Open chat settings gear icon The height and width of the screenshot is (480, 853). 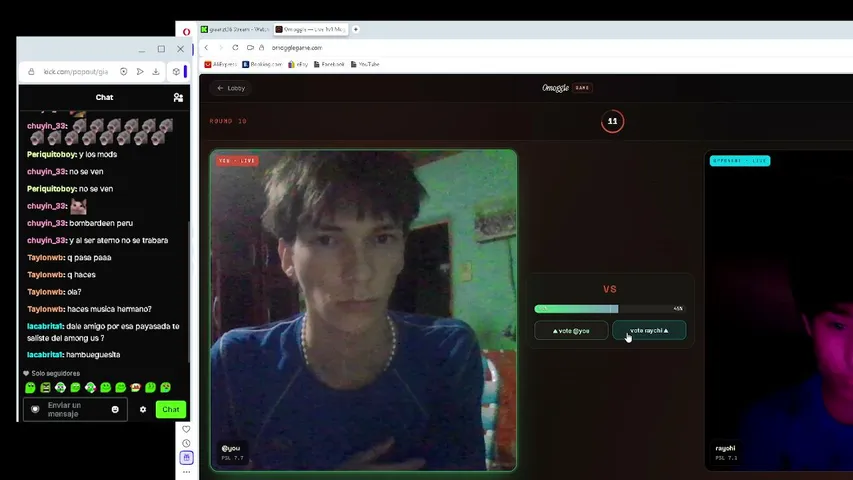[143, 409]
